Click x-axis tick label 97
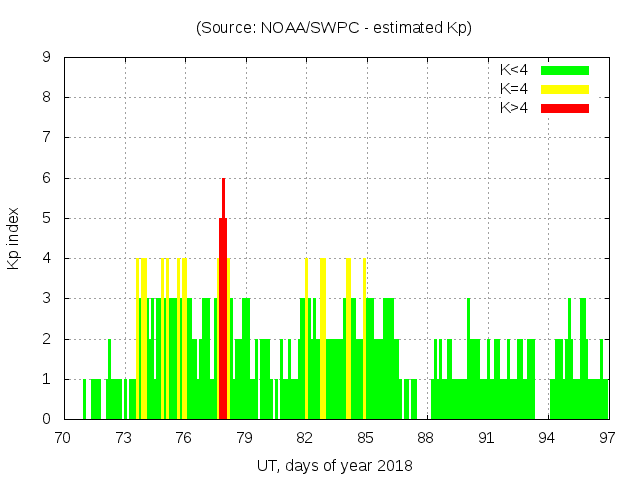This screenshot has width=640, height=480. 607,437
